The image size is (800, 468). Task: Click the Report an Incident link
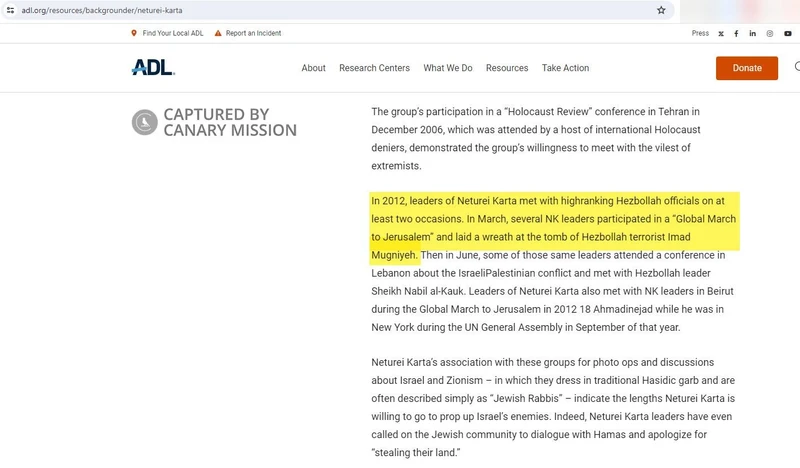[252, 33]
